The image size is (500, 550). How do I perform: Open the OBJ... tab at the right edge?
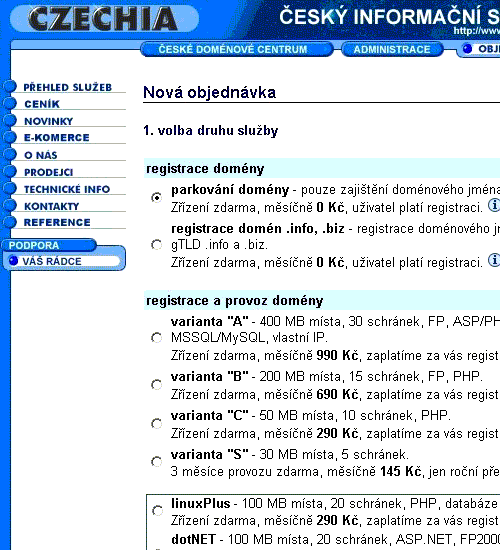point(479,49)
